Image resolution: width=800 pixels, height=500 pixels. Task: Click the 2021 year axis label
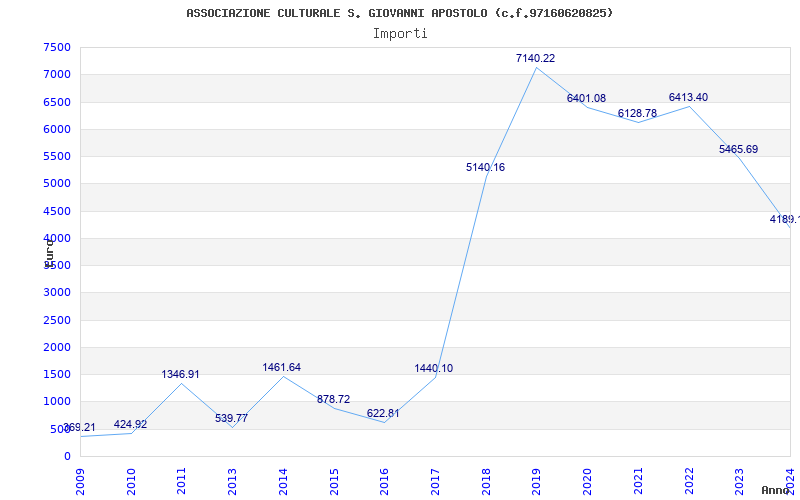[638, 481]
